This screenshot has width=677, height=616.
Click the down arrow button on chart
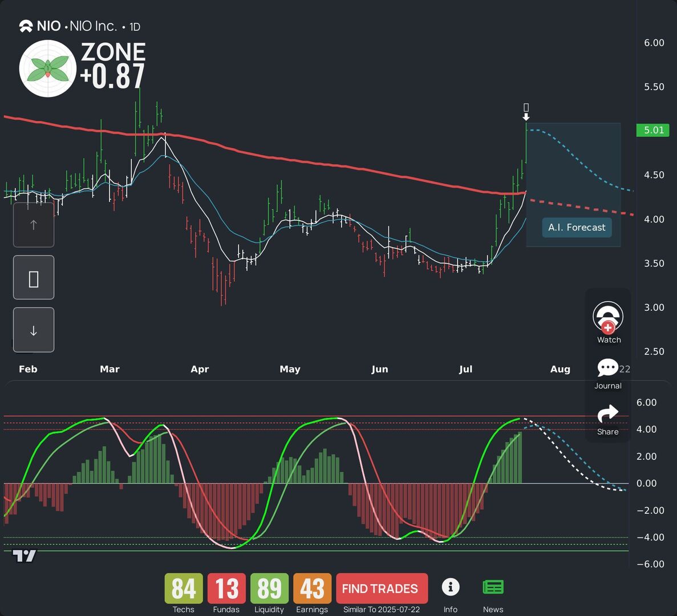tap(34, 330)
